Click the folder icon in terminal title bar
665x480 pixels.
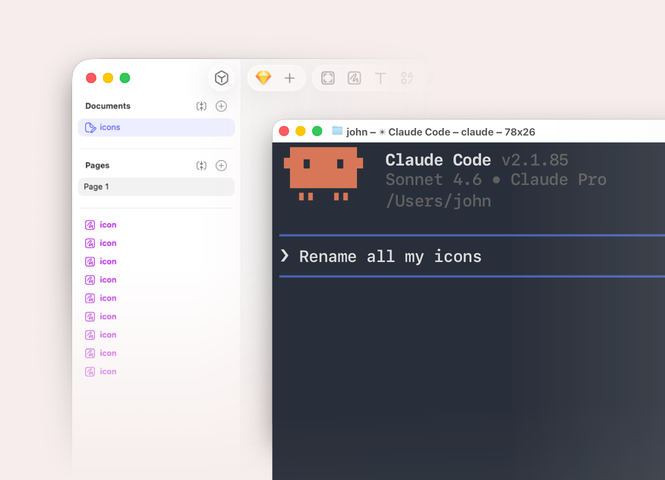click(x=337, y=131)
